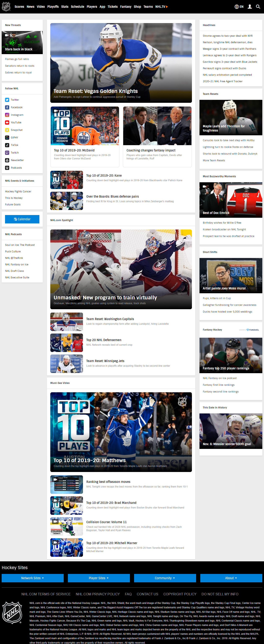264x644 pixels.
Task: Click the TikTok icon under Follow NHL
Action: [7, 145]
